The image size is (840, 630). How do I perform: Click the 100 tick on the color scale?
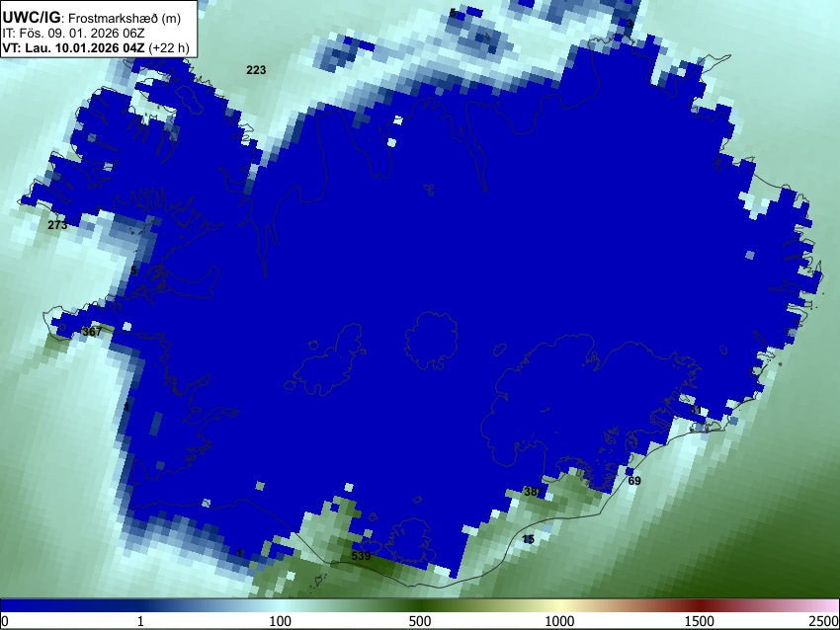pyautogui.click(x=280, y=621)
